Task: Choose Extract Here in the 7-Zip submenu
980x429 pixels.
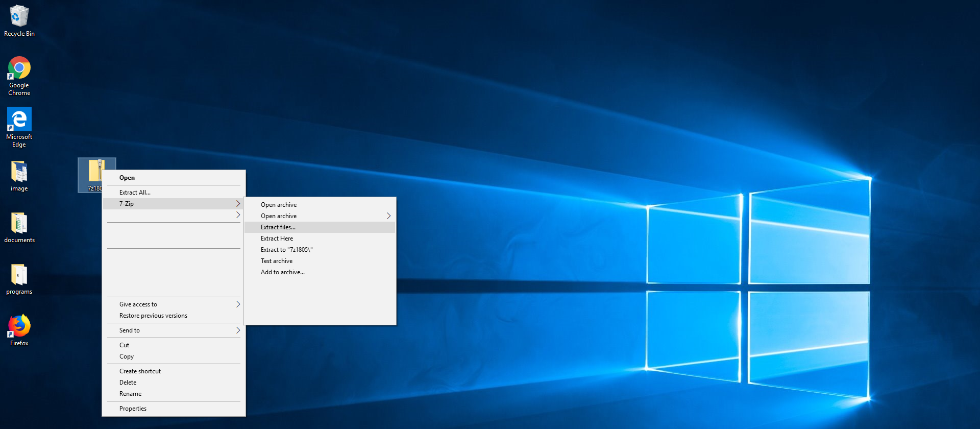Action: (x=320, y=239)
